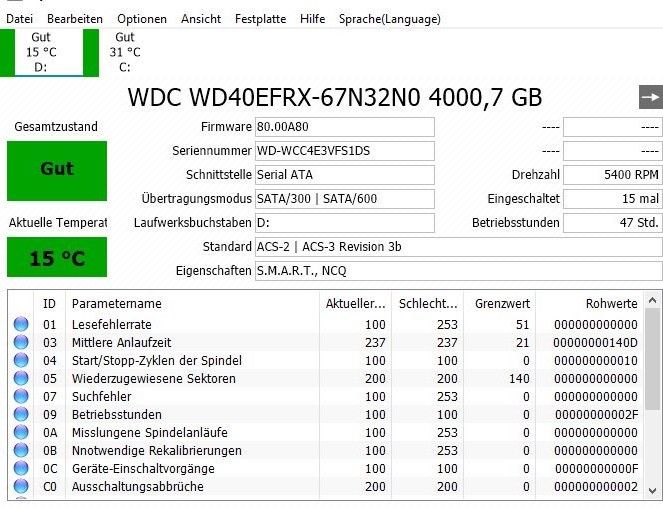Open the Hilfe menu

tap(312, 19)
